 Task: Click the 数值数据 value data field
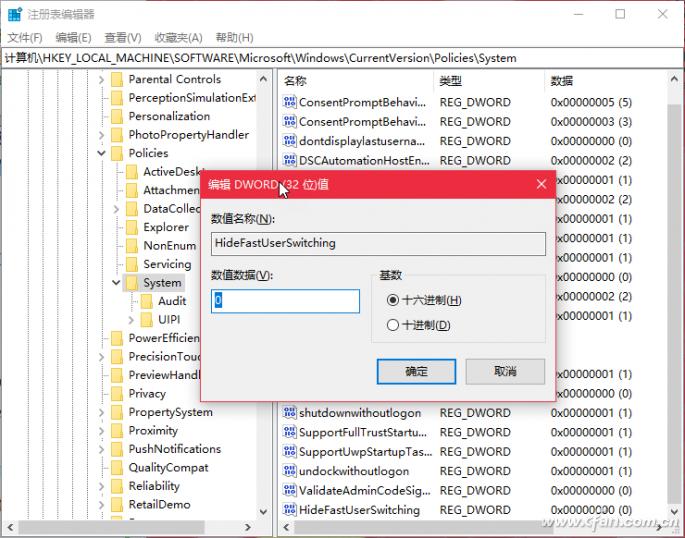coord(285,301)
